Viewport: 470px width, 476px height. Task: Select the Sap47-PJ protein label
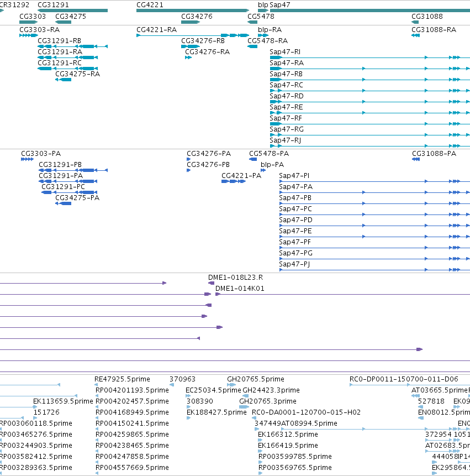click(x=294, y=264)
